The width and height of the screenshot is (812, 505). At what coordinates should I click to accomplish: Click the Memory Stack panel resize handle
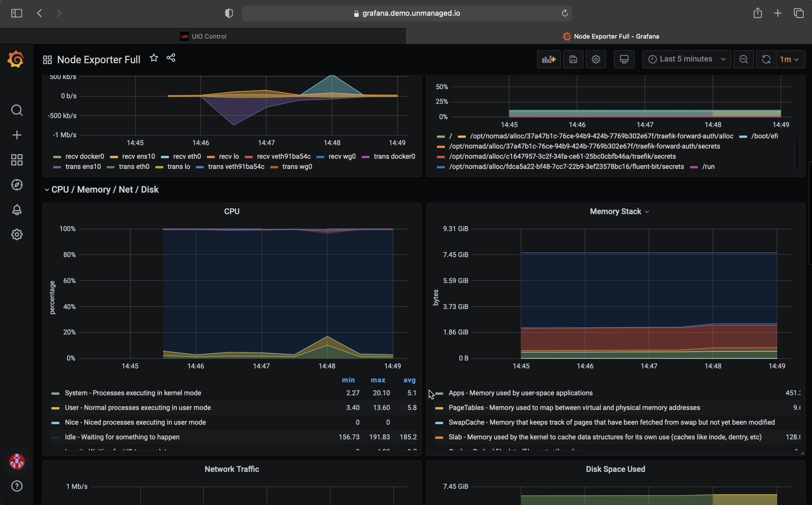[802, 453]
